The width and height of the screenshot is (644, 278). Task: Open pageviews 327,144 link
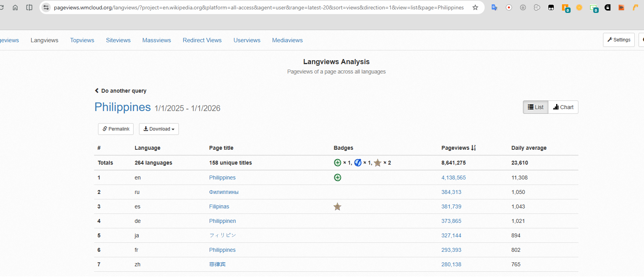pyautogui.click(x=451, y=235)
